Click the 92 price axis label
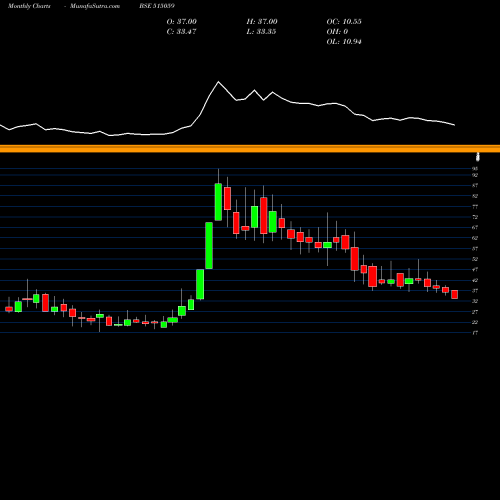The height and width of the screenshot is (500, 500). click(475, 175)
